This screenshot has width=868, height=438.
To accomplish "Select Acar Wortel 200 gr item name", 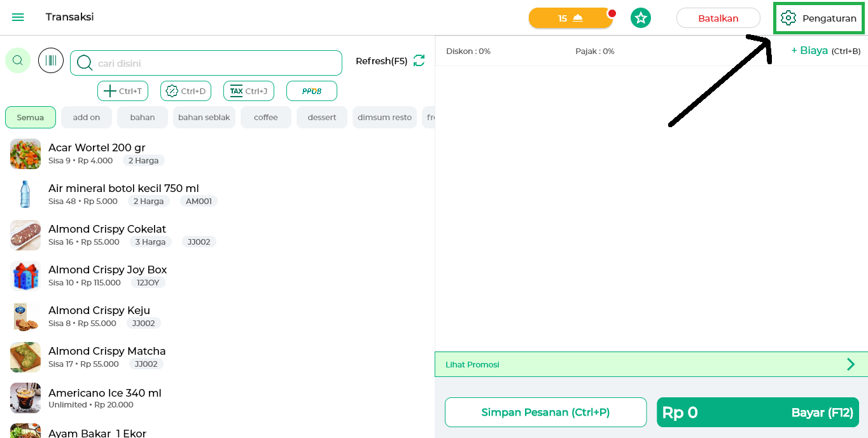I will point(97,147).
